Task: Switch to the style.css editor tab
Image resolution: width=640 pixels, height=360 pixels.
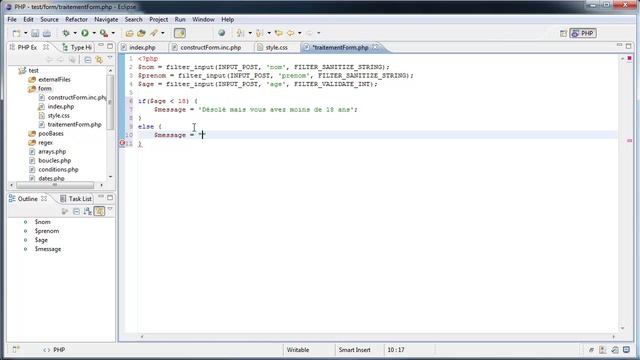Action: [x=276, y=47]
